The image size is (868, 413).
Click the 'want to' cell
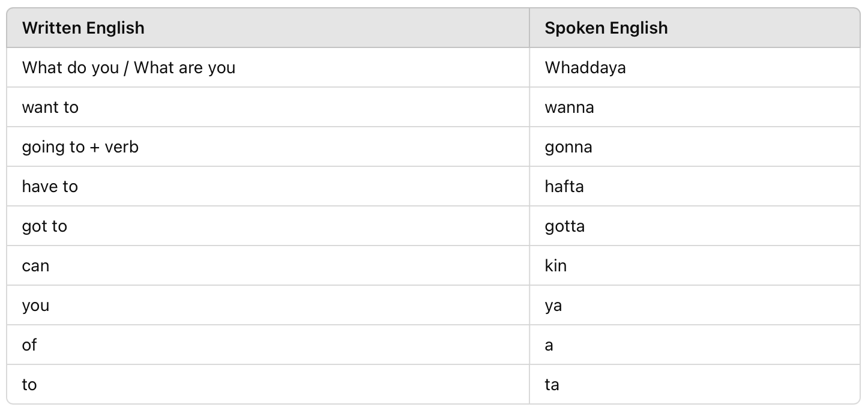pyautogui.click(x=268, y=107)
